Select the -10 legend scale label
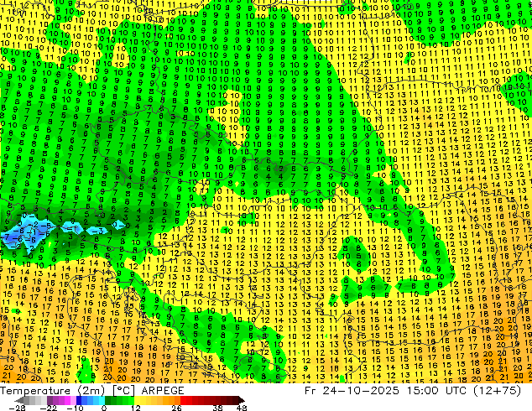Image resolution: width=532 pixels, height=411 pixels. (x=75, y=408)
